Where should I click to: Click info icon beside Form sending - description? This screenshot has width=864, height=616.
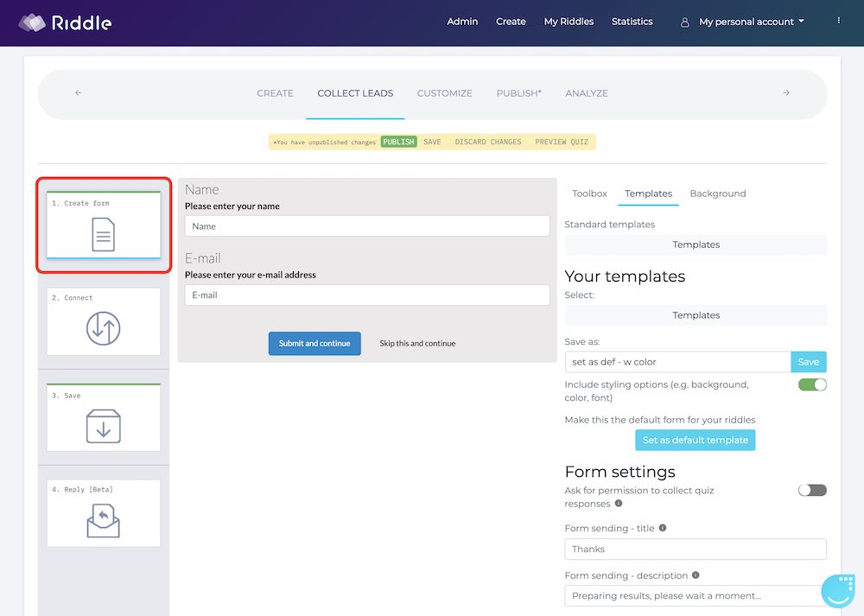point(696,575)
